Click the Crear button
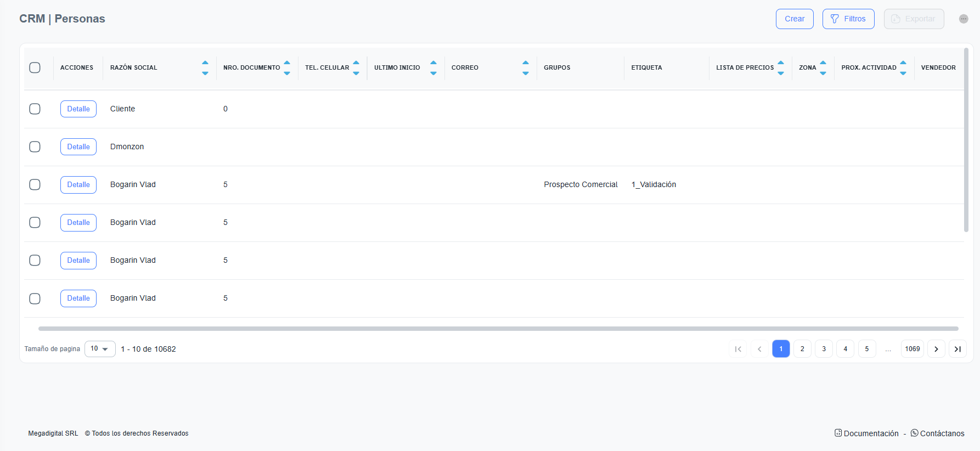The width and height of the screenshot is (980, 451). (794, 19)
